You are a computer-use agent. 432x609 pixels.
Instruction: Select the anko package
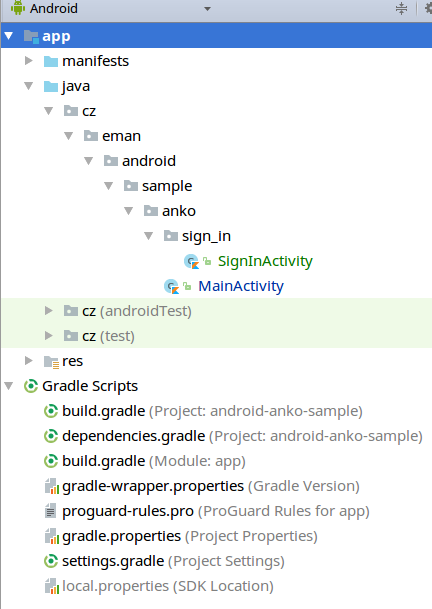click(179, 211)
